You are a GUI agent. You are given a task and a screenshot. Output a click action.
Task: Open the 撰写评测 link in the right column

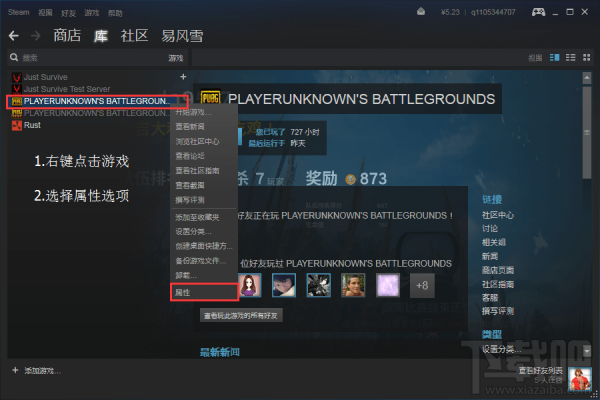[x=498, y=311]
